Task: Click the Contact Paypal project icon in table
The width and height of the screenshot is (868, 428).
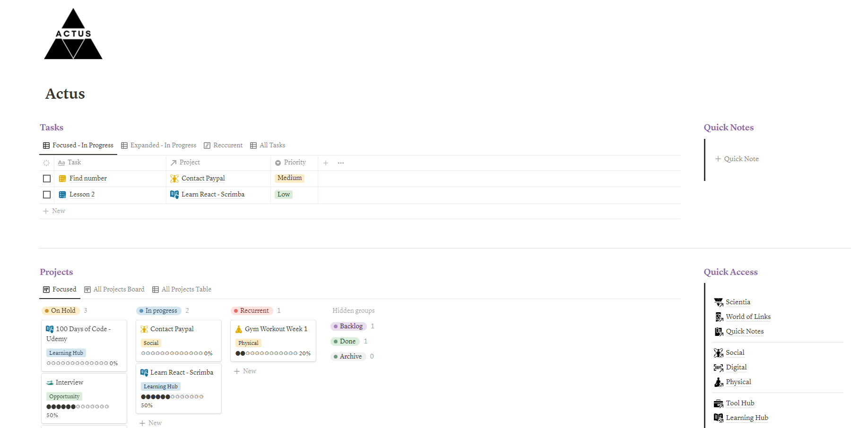Action: [x=174, y=179]
